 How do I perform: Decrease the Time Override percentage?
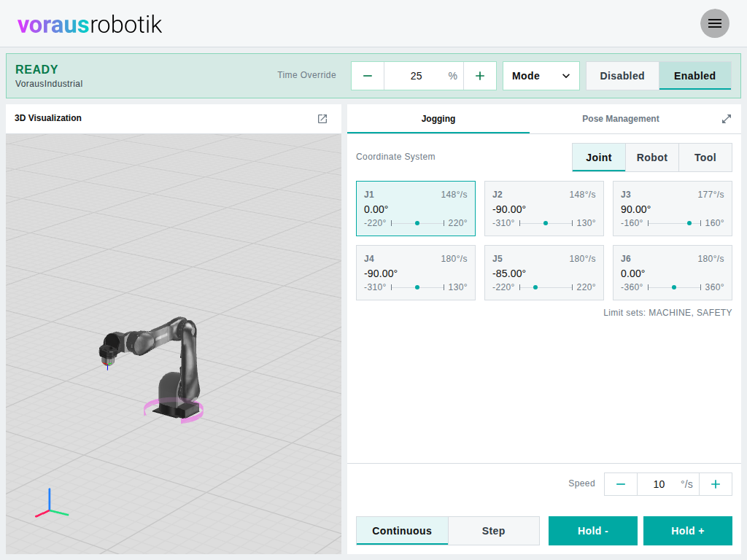(368, 76)
